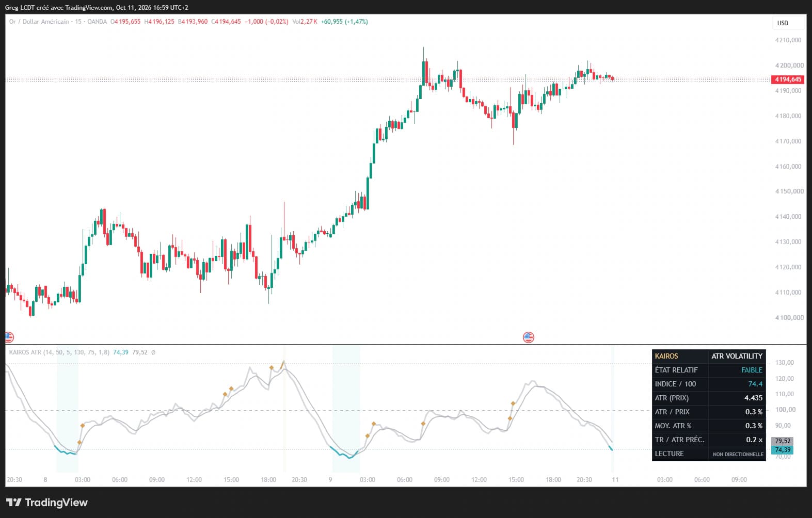
Task: Click the 74.4 index value in the table
Action: (755, 384)
